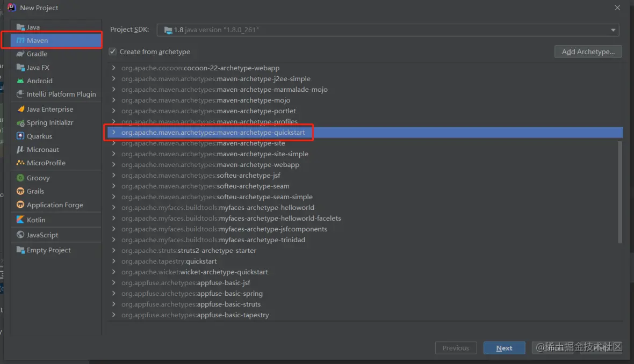Viewport: 634px width, 364px height.
Task: Expand maven-archetype-mojo node
Action: pyautogui.click(x=113, y=100)
